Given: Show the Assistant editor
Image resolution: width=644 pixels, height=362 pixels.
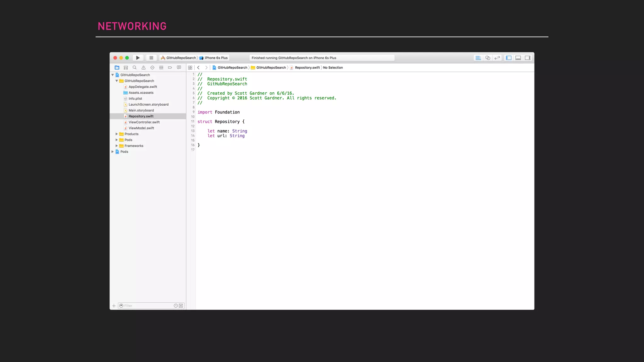Looking at the screenshot, I should tap(488, 58).
